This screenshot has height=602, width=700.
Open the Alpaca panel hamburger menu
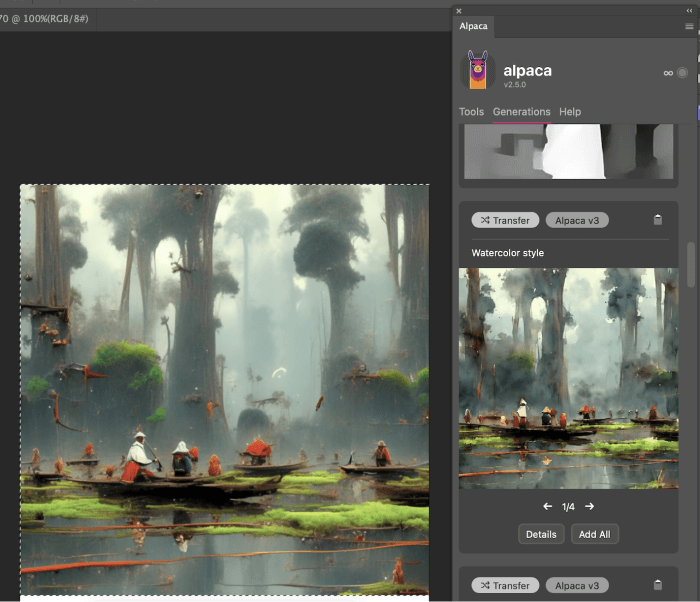tap(689, 27)
